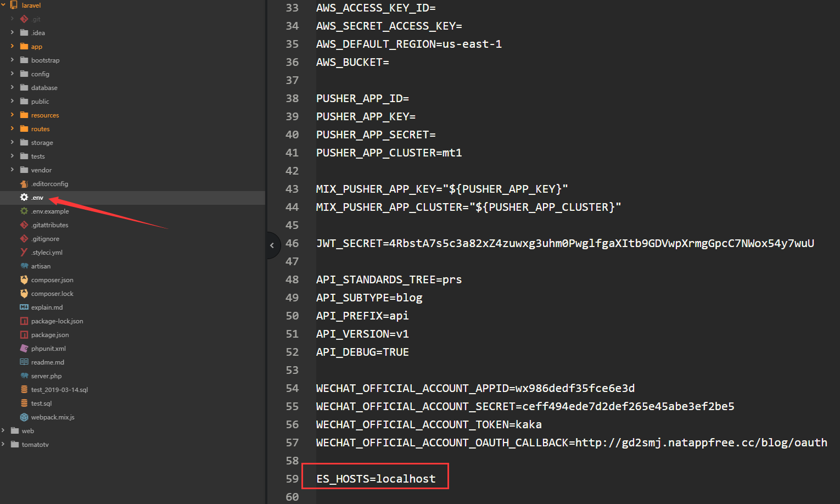Screen dimensions: 840x504
Task: Click the server.php elephant icon
Action: coord(24,376)
